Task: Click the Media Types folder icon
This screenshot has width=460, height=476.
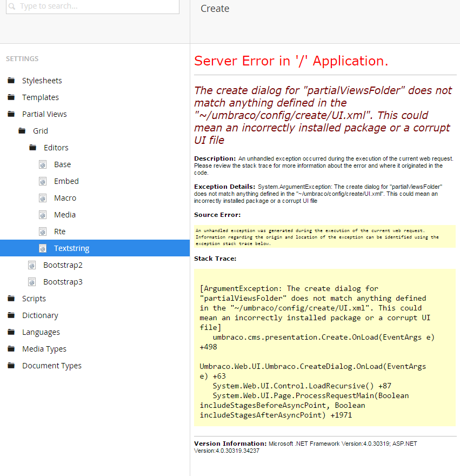Action: coord(11,349)
